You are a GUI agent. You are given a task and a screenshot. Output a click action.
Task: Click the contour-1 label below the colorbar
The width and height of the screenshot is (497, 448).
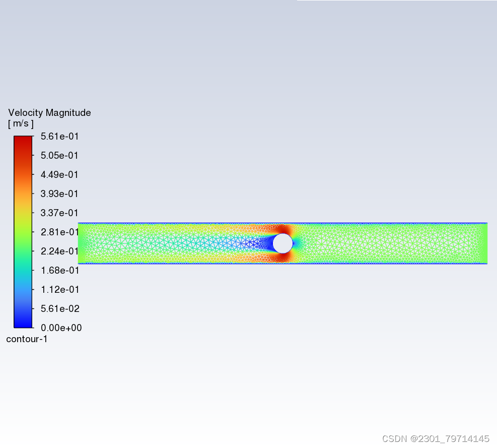tap(27, 339)
